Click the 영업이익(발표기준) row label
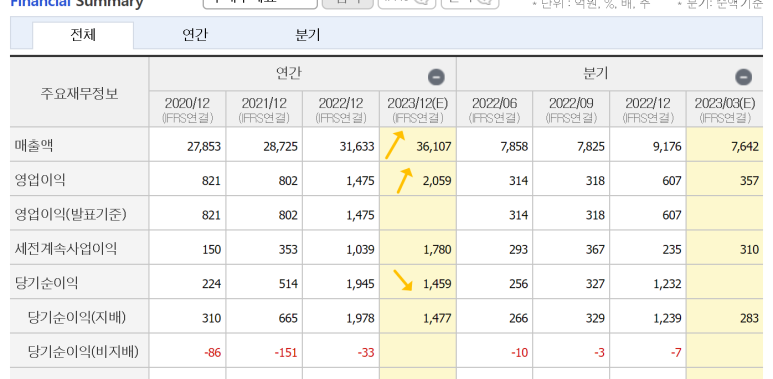 [71, 214]
